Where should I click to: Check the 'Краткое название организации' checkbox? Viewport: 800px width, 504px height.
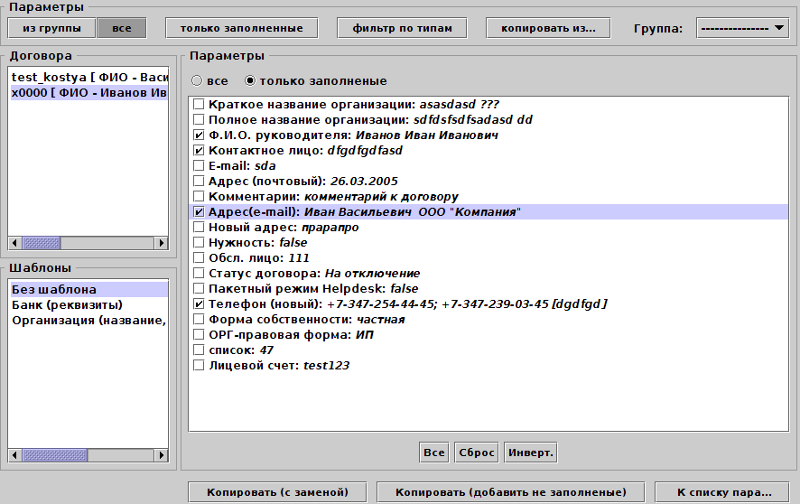coord(199,104)
